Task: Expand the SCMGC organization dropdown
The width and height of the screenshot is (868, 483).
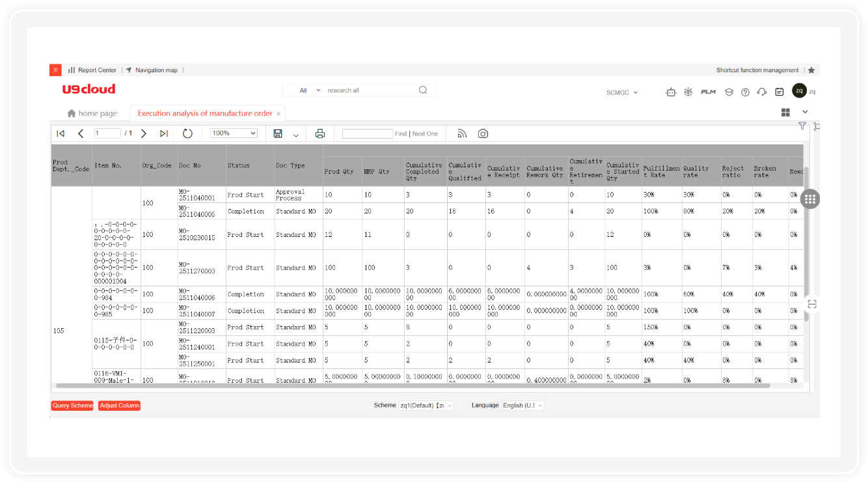Action: click(622, 92)
